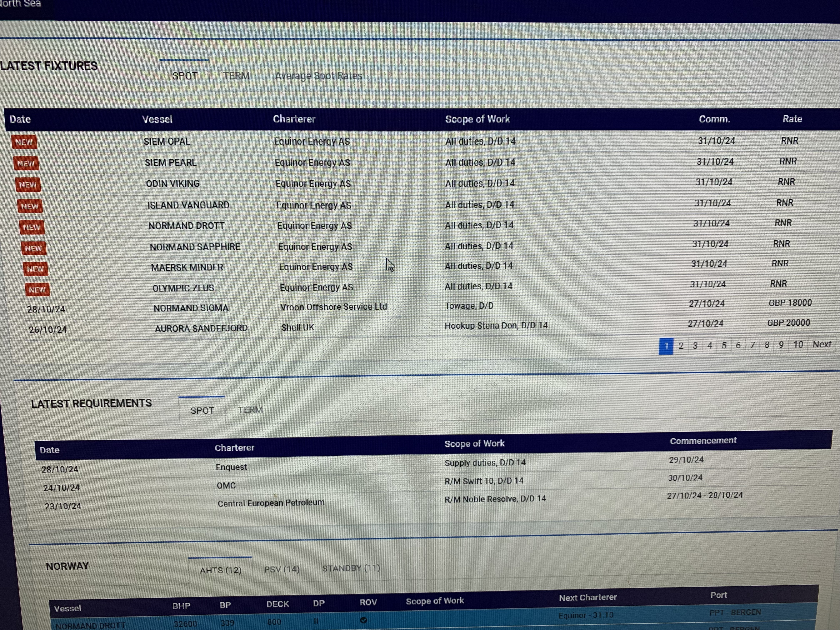Click the Vessel header in fixtures table
The width and height of the screenshot is (840, 630).
[x=157, y=119]
